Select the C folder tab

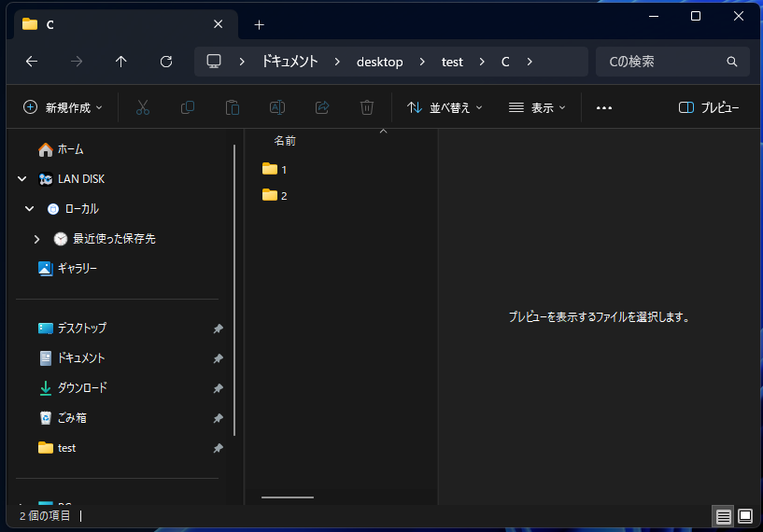point(126,24)
